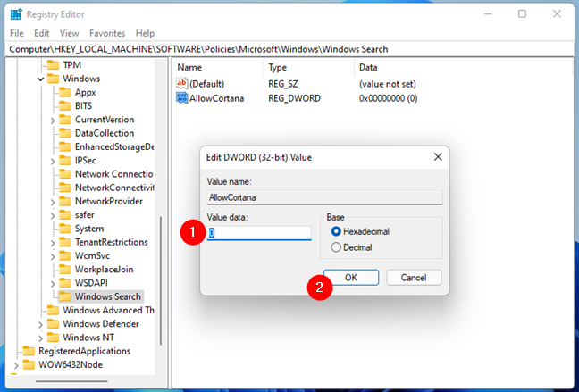Click the REG_SZ type cell
This screenshot has width=579, height=392.
click(283, 84)
